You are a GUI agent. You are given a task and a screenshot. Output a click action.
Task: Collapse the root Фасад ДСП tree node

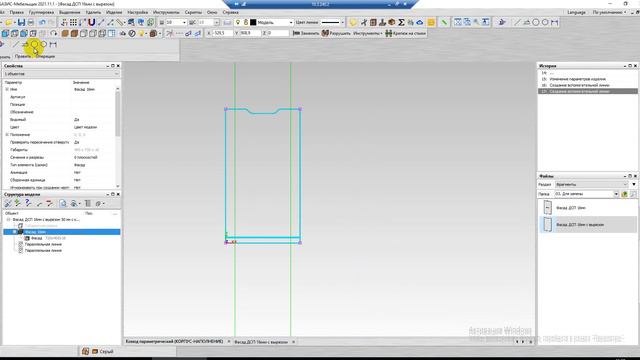point(8,220)
